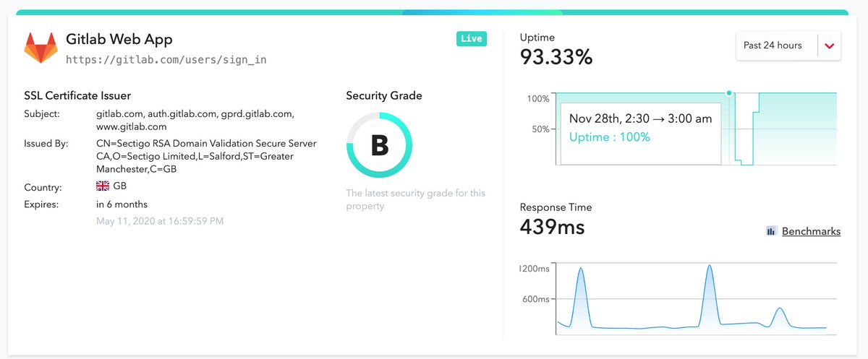The image size is (868, 359).
Task: Click the first response time spike near 1200ms
Action: tap(581, 296)
